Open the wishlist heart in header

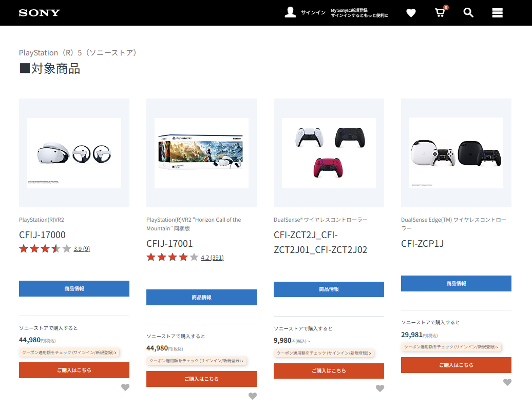[x=411, y=13]
